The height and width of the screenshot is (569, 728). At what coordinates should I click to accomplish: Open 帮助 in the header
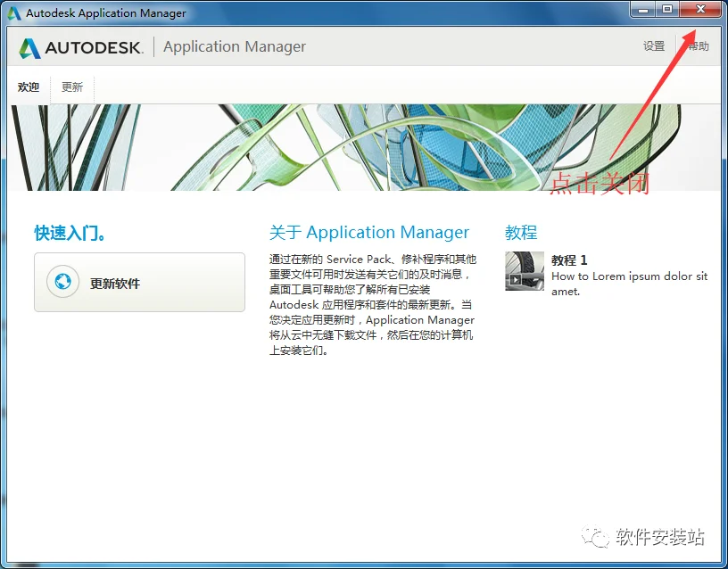(698, 46)
